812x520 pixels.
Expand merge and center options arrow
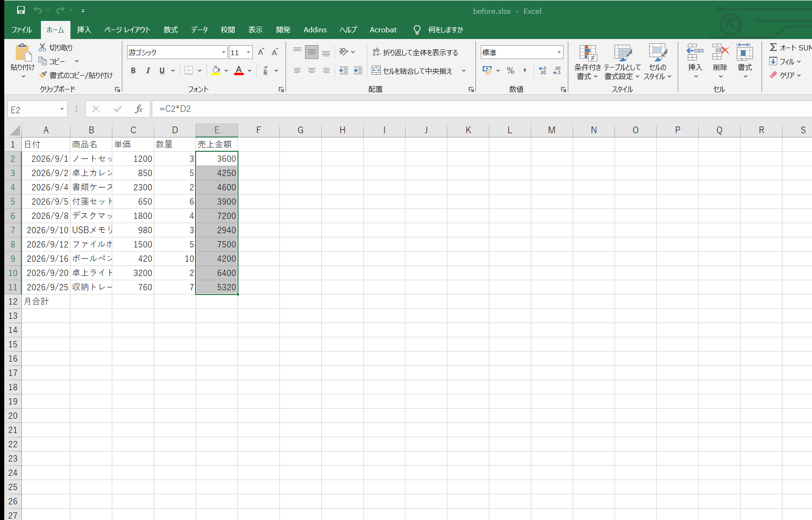pos(464,70)
